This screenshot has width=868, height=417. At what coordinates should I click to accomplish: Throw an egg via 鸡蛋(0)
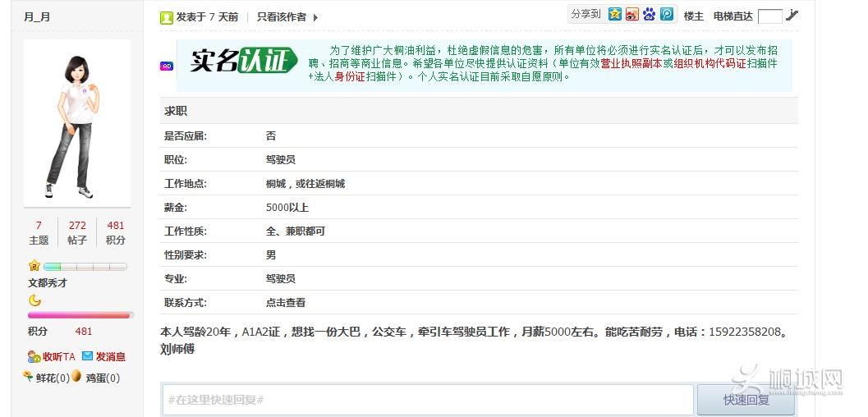(95, 378)
